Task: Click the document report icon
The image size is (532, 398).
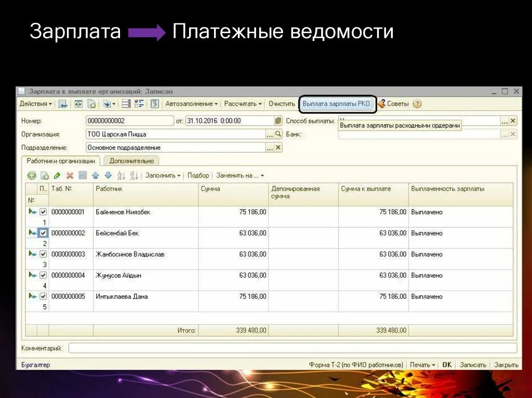Action: (155, 104)
